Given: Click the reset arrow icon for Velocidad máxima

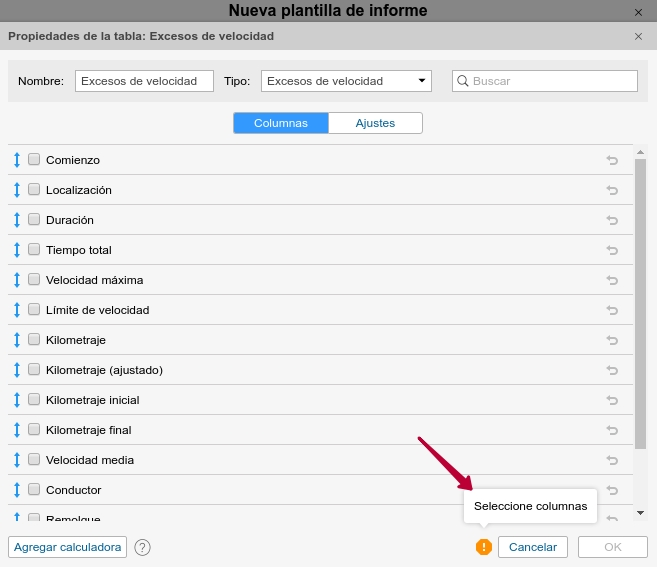Looking at the screenshot, I should pyautogui.click(x=612, y=280).
